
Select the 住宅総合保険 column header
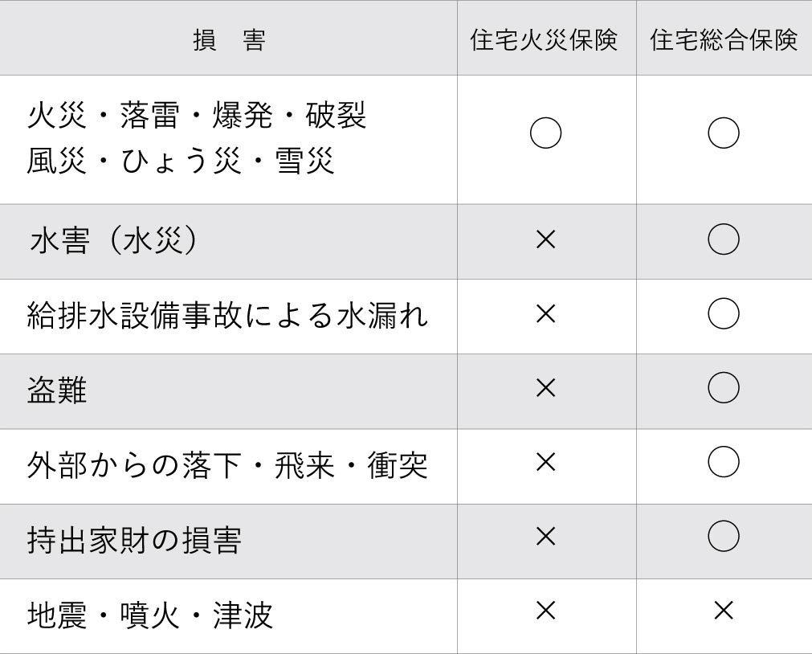click(724, 40)
